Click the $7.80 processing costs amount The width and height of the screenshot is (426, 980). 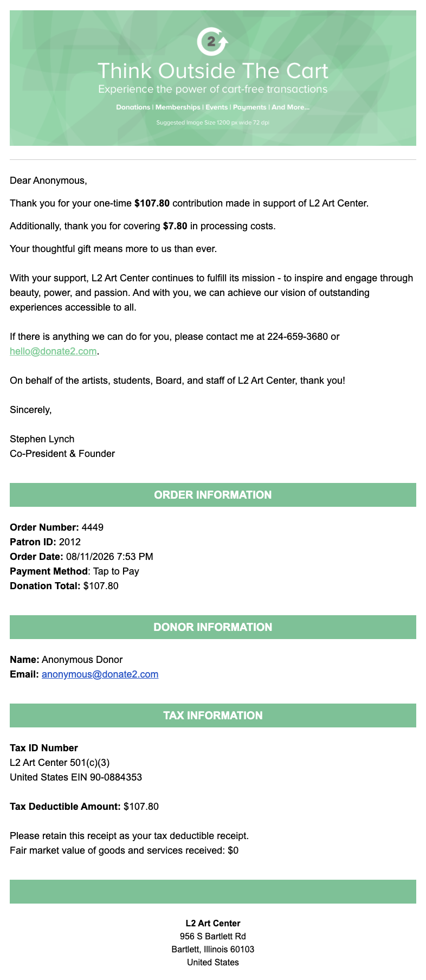pos(175,226)
